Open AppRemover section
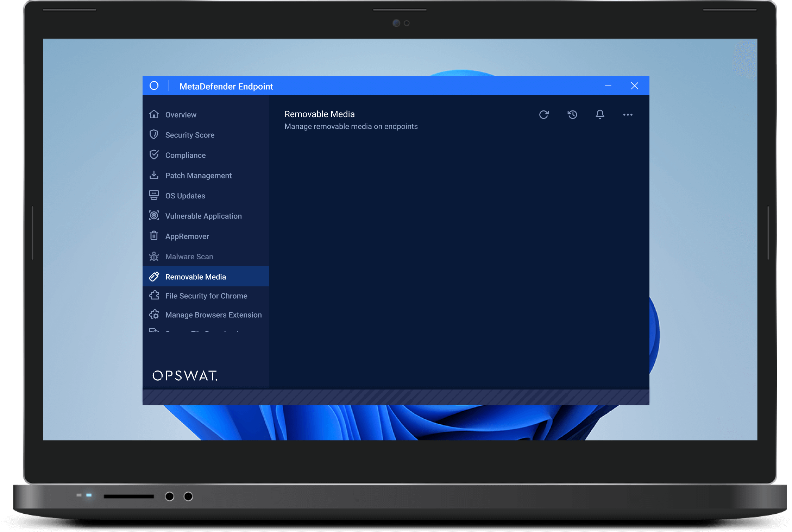Screen dimensions: 792x532 206,236
